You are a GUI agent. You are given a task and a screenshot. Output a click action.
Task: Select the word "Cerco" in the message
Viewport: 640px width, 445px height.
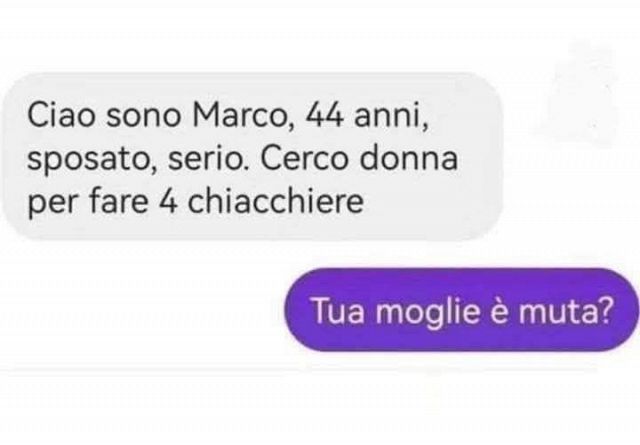click(304, 158)
